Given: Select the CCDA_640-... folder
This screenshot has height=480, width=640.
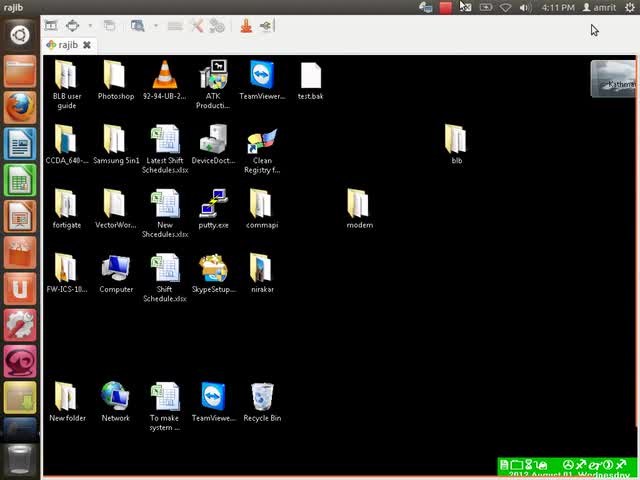Looking at the screenshot, I should (67, 144).
